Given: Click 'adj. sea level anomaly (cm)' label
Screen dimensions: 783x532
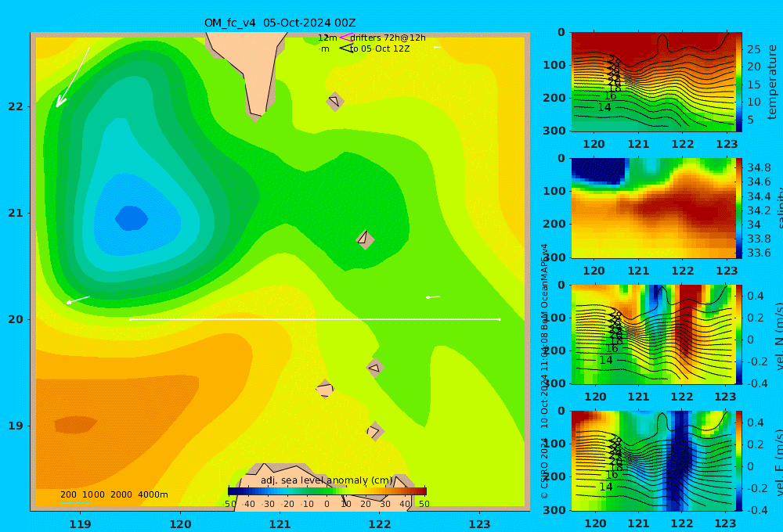Looking at the screenshot, I should point(327,480).
